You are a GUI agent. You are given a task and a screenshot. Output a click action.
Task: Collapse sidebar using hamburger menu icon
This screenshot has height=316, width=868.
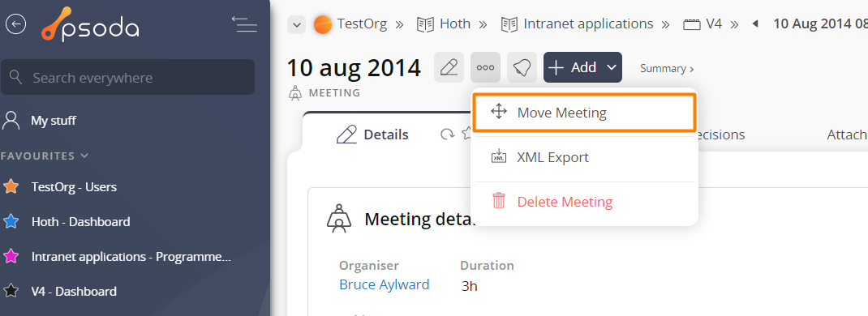click(x=243, y=24)
